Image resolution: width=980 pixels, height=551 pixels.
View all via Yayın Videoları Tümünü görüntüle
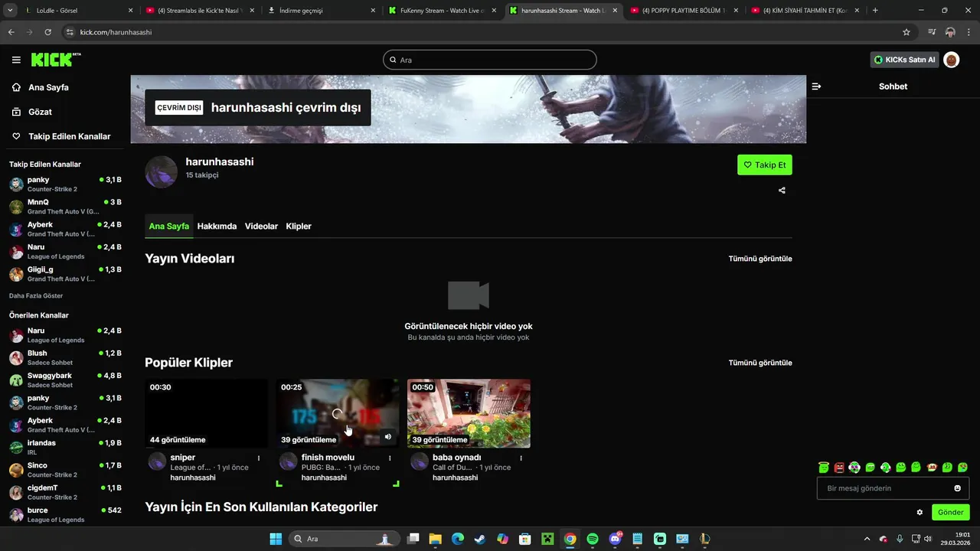(x=760, y=259)
